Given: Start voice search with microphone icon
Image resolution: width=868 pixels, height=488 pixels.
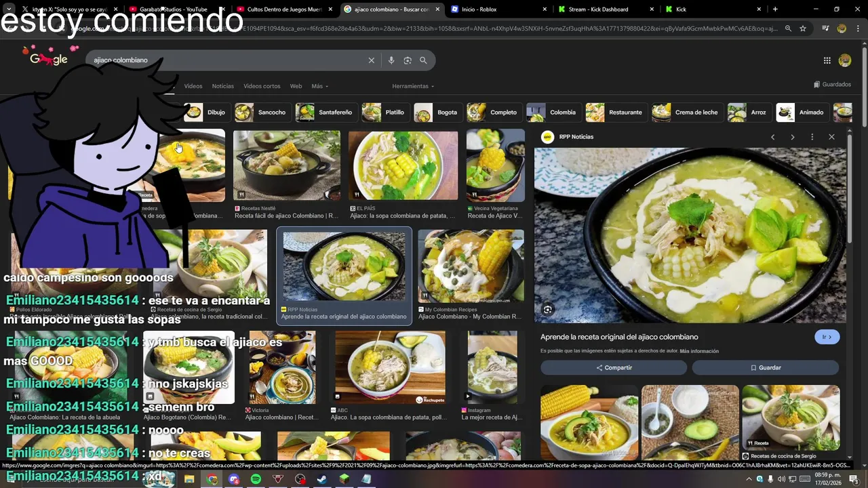Looking at the screenshot, I should click(391, 60).
